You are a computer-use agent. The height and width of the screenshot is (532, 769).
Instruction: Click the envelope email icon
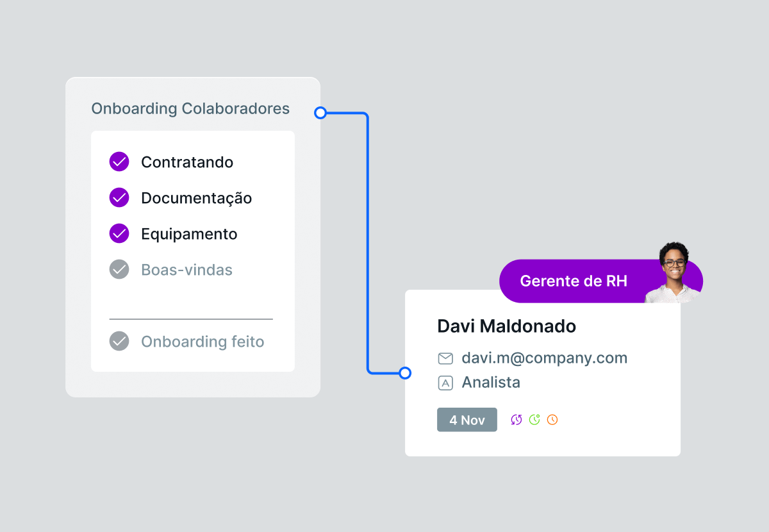tap(445, 358)
